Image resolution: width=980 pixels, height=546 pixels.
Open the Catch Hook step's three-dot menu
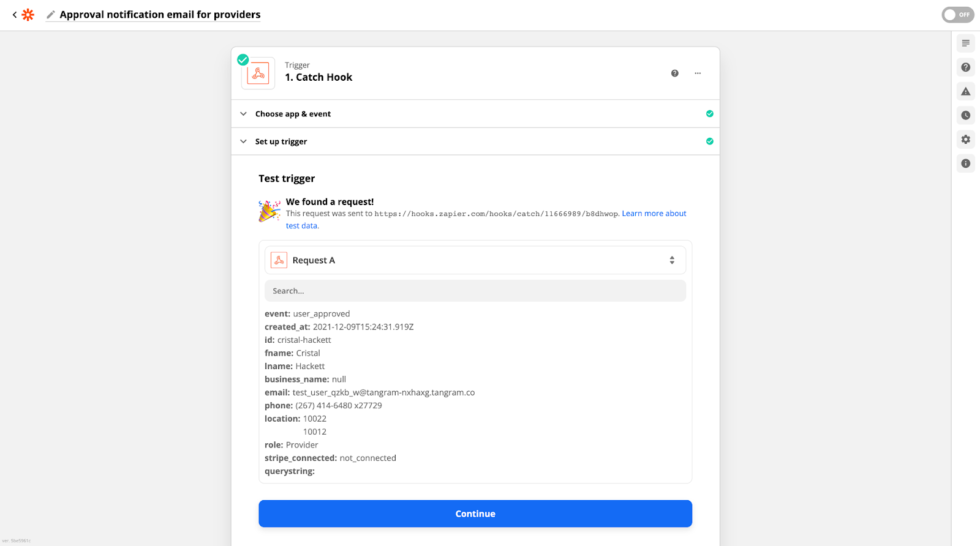click(x=698, y=73)
